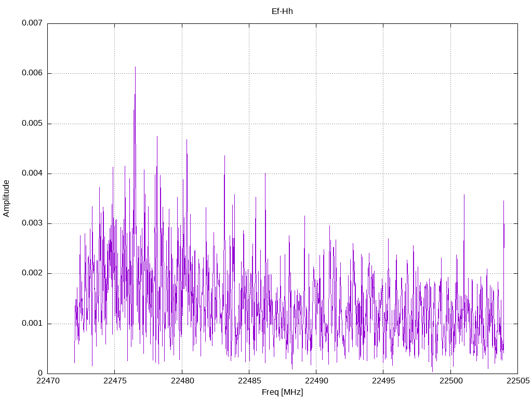The width and height of the screenshot is (532, 399).
Task: Click the 22500 x-axis tick label
Action: (451, 381)
